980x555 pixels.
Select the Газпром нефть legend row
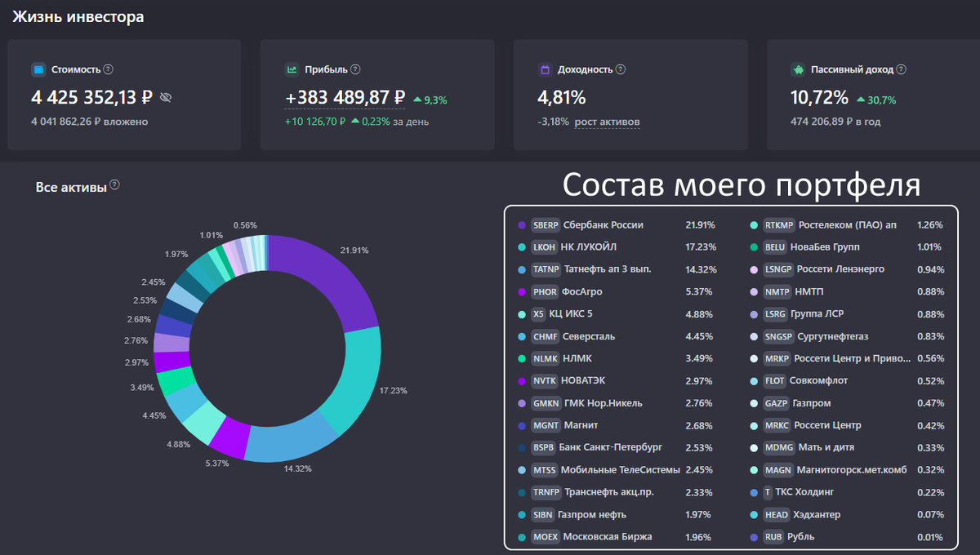[616, 515]
